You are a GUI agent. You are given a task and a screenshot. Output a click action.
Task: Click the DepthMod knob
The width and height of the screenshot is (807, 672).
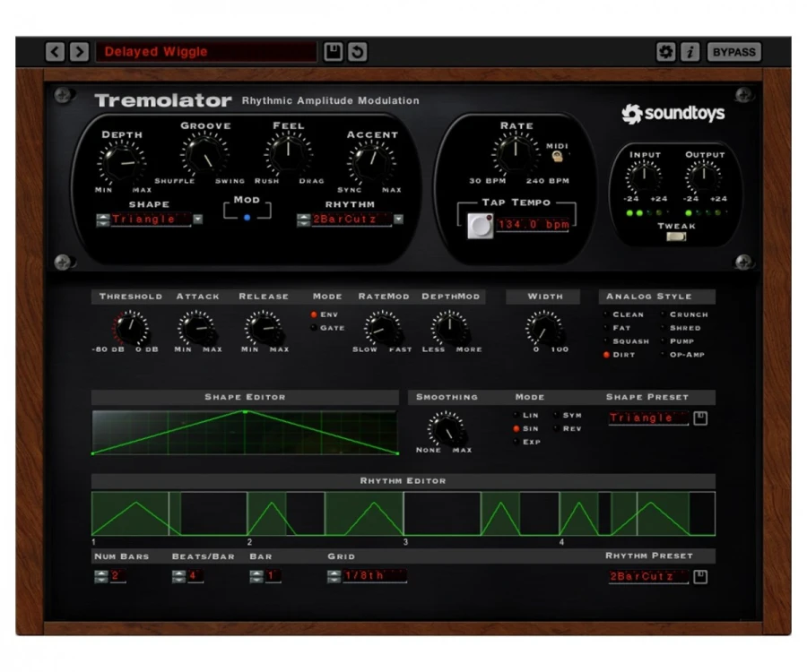(x=449, y=328)
